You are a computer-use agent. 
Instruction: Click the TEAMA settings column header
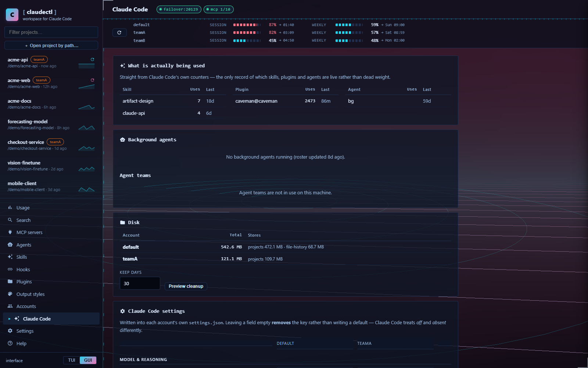pos(364,343)
